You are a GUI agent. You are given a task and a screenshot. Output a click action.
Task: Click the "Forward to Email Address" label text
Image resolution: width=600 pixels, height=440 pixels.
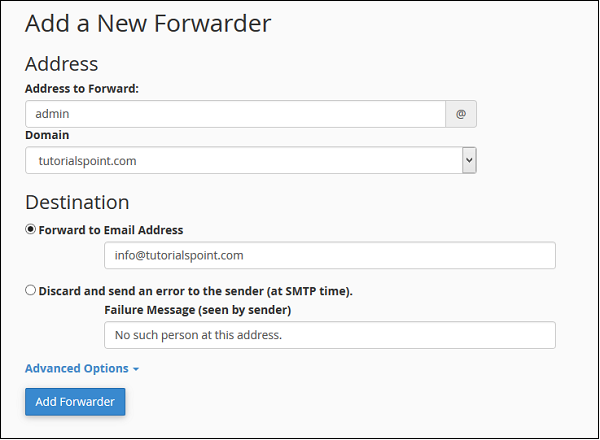pyautogui.click(x=111, y=230)
